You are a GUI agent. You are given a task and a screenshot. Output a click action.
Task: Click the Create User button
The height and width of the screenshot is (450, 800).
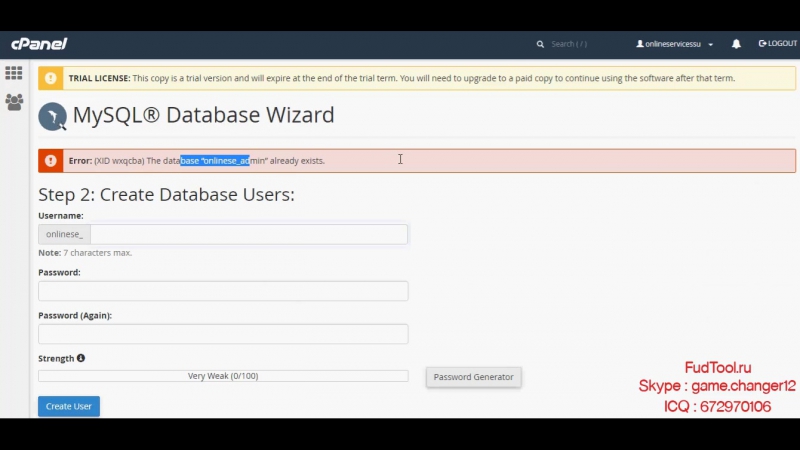[x=69, y=406]
